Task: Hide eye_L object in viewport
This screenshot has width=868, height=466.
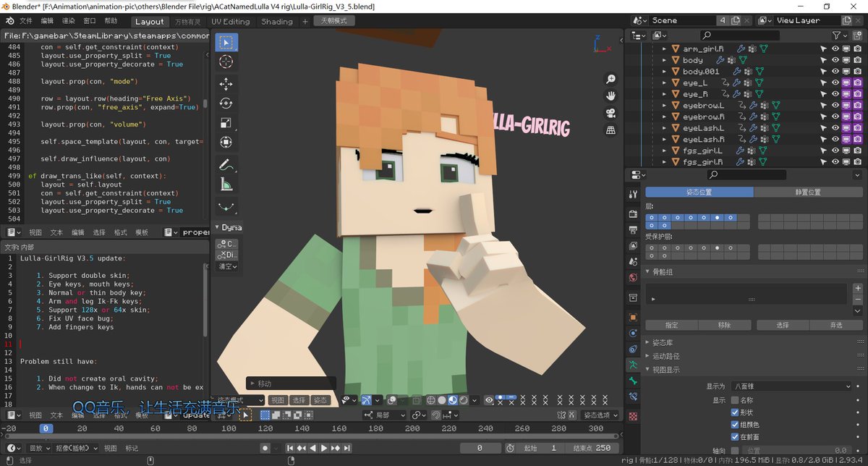Action: (835, 83)
